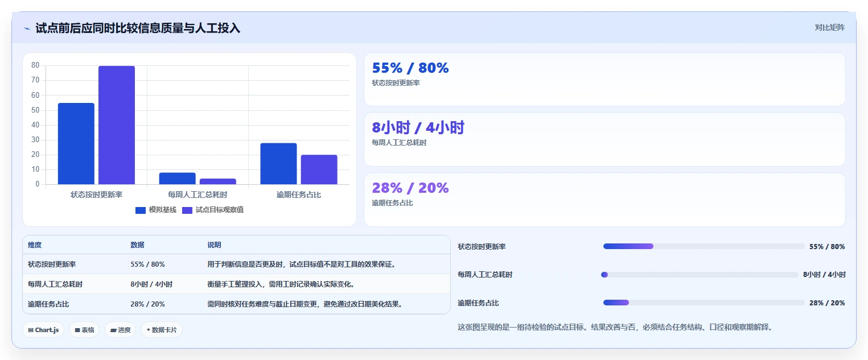Click the 表格 chip
The height and width of the screenshot is (360, 868).
[x=84, y=330]
